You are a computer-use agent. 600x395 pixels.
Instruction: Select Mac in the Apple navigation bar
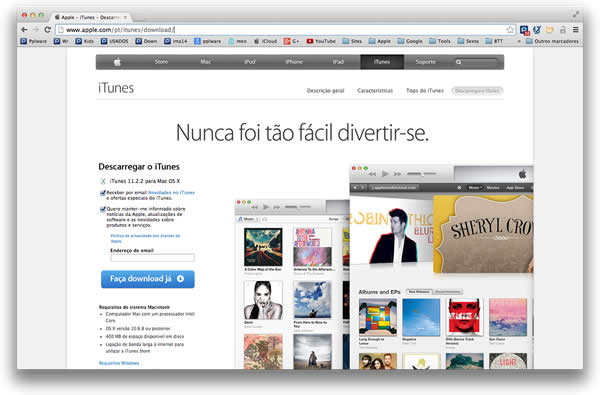click(x=205, y=62)
